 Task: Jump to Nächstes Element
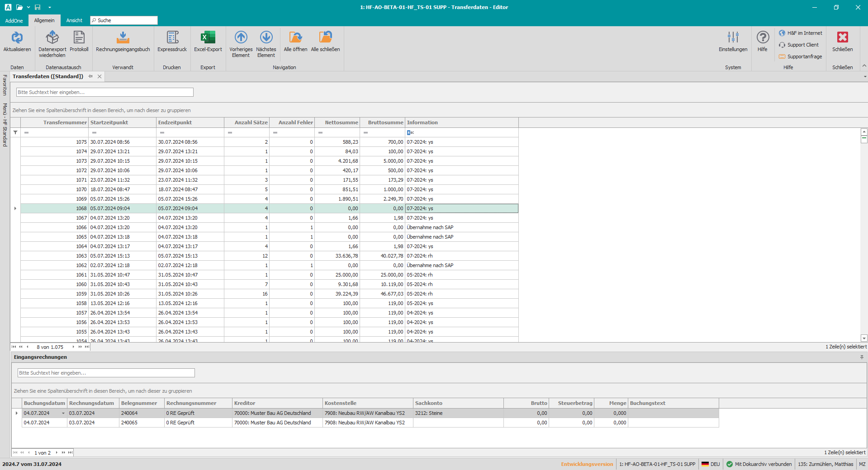pos(266,38)
